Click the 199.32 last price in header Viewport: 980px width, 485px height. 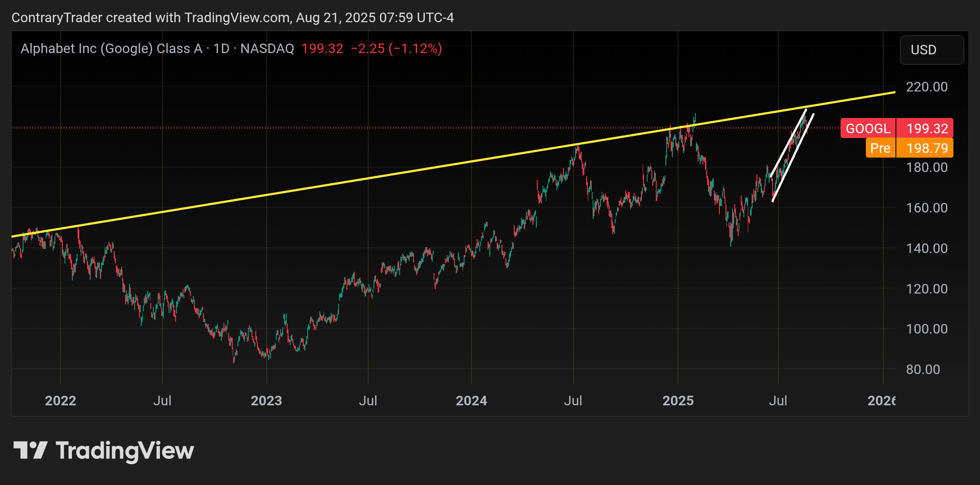point(322,48)
